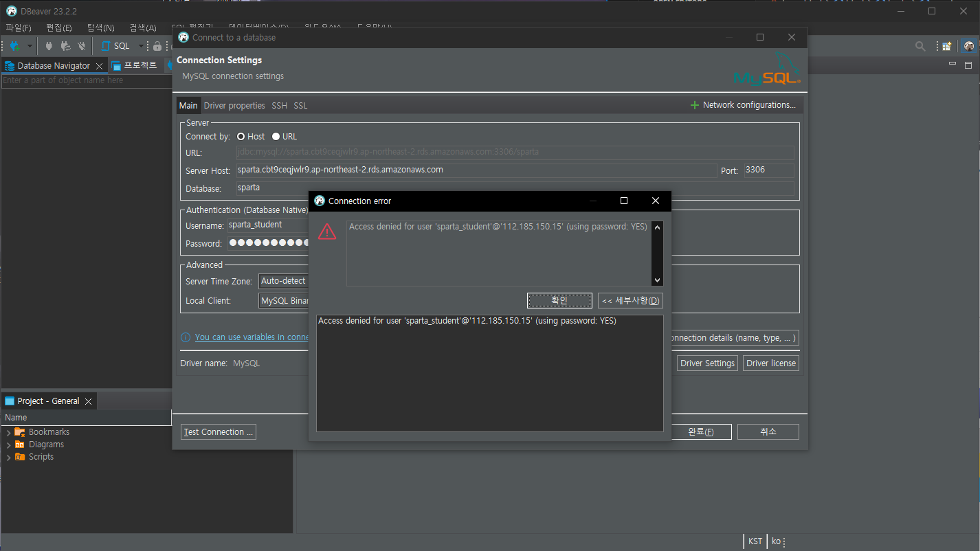The image size is (980, 551).
Task: Click the red warning triangle icon
Action: click(x=328, y=232)
